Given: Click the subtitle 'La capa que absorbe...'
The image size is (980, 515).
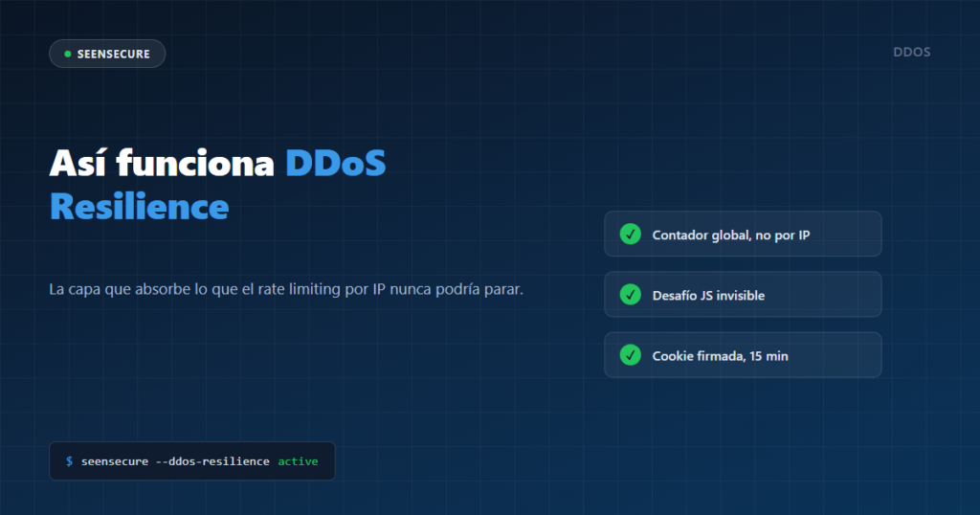Looking at the screenshot, I should pyautogui.click(x=286, y=289).
